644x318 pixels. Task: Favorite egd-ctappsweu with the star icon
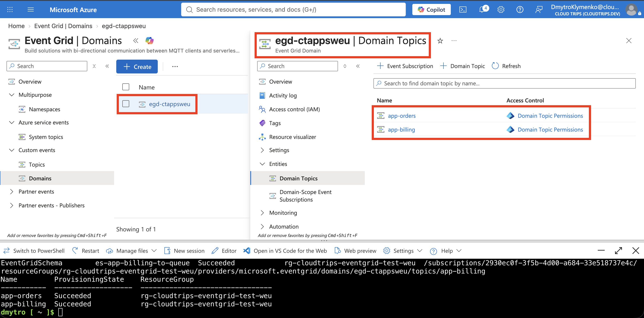coord(440,41)
